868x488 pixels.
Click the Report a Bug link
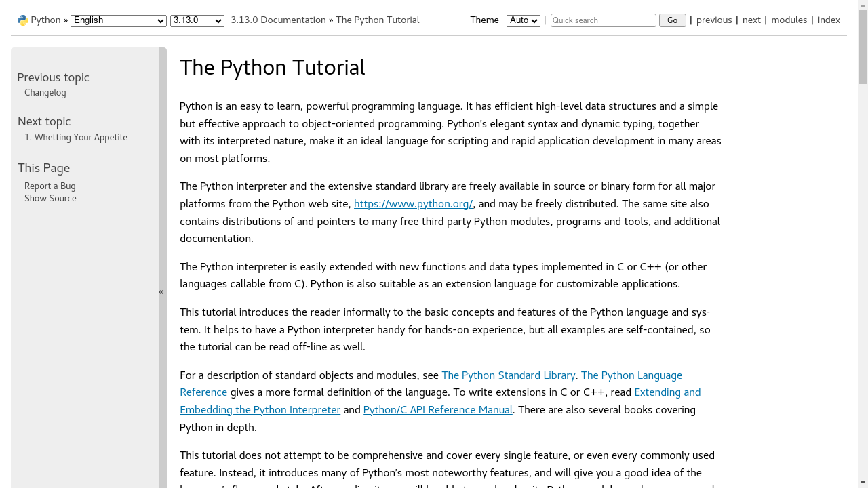(50, 186)
